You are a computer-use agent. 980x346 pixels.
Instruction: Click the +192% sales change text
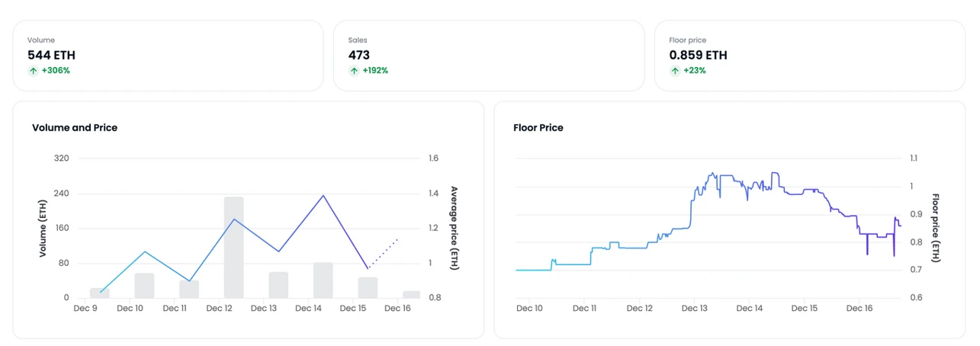point(374,71)
